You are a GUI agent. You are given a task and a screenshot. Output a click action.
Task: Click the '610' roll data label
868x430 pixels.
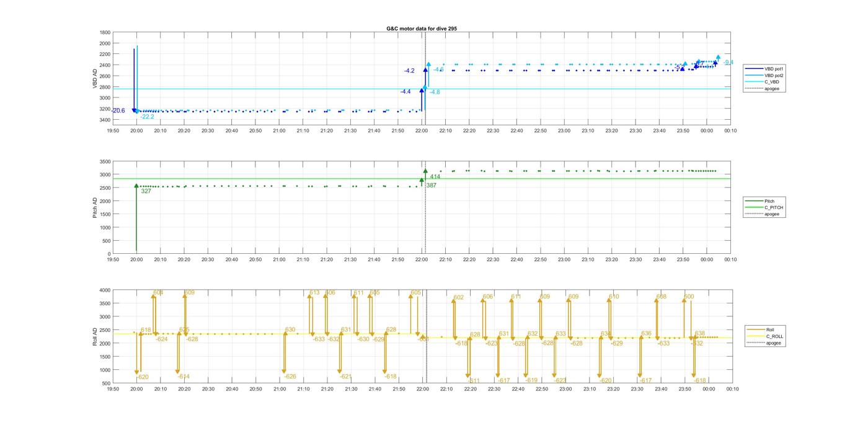click(614, 297)
